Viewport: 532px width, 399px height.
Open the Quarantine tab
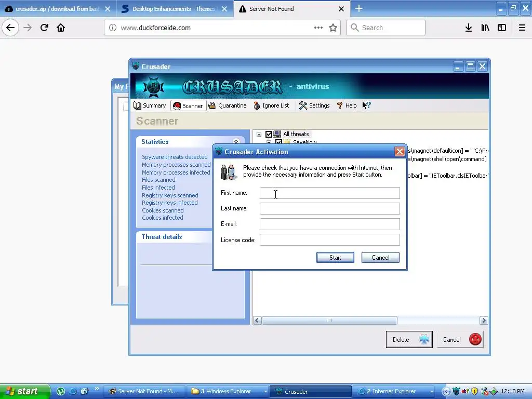pos(228,105)
